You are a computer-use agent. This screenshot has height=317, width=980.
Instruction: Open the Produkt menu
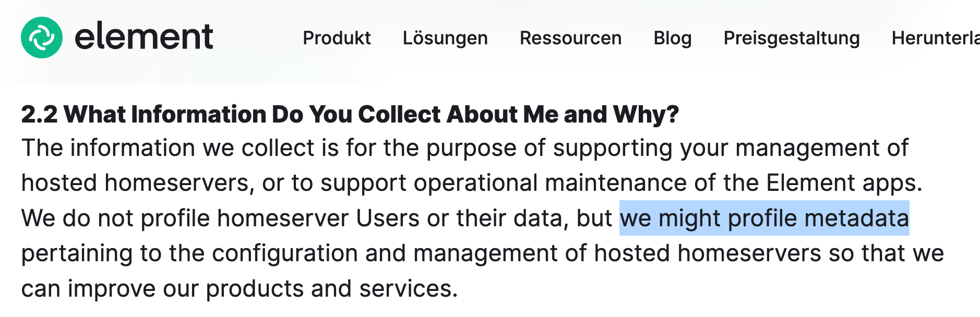(x=337, y=38)
